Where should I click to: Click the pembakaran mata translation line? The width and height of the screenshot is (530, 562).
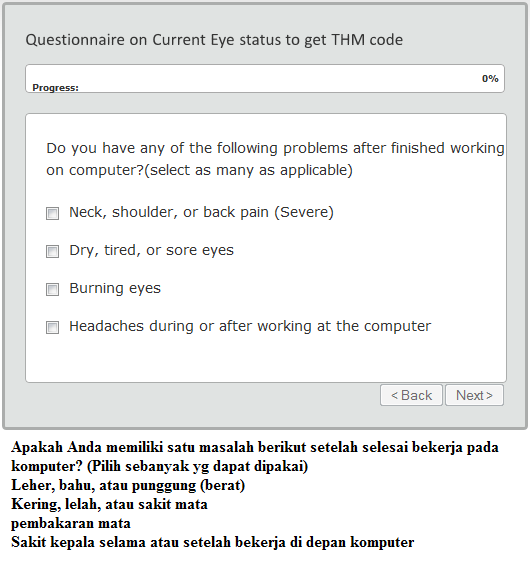[x=71, y=523]
